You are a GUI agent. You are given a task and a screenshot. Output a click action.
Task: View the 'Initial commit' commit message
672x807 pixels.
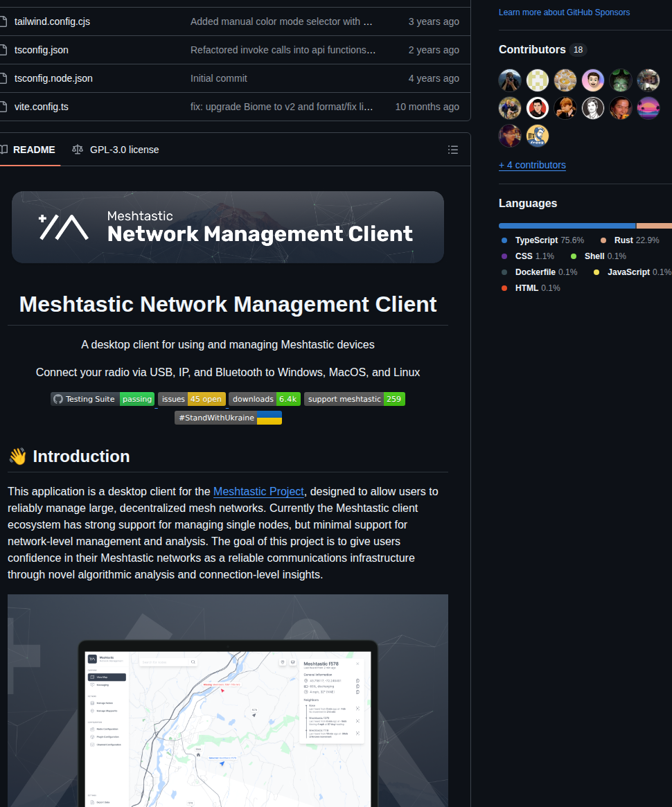219,78
